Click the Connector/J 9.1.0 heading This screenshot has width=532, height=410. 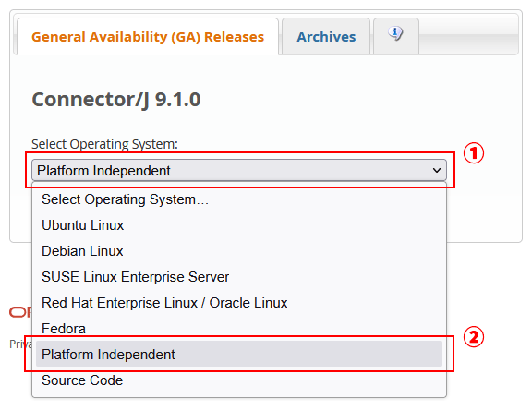point(116,100)
